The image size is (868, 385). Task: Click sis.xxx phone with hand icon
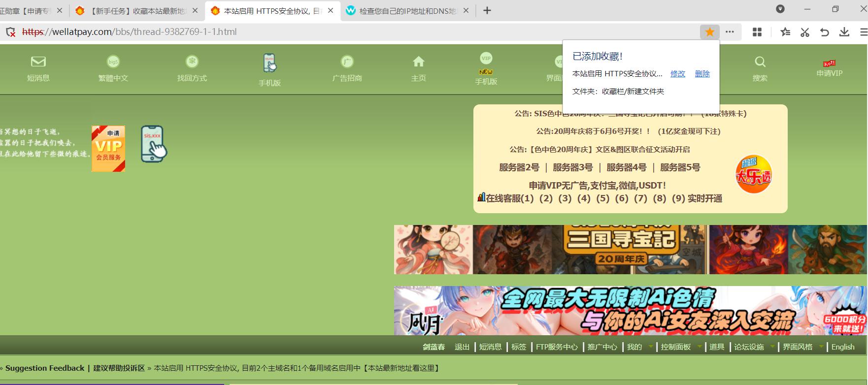pos(154,144)
